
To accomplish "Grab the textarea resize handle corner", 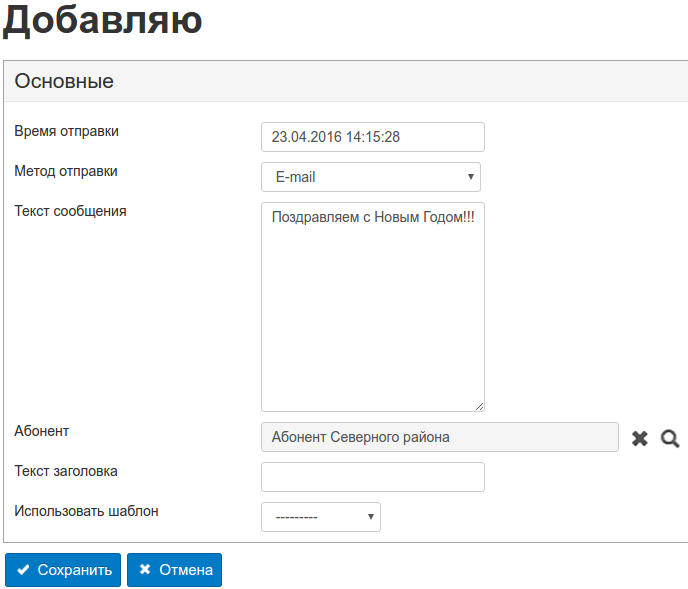I will point(480,407).
